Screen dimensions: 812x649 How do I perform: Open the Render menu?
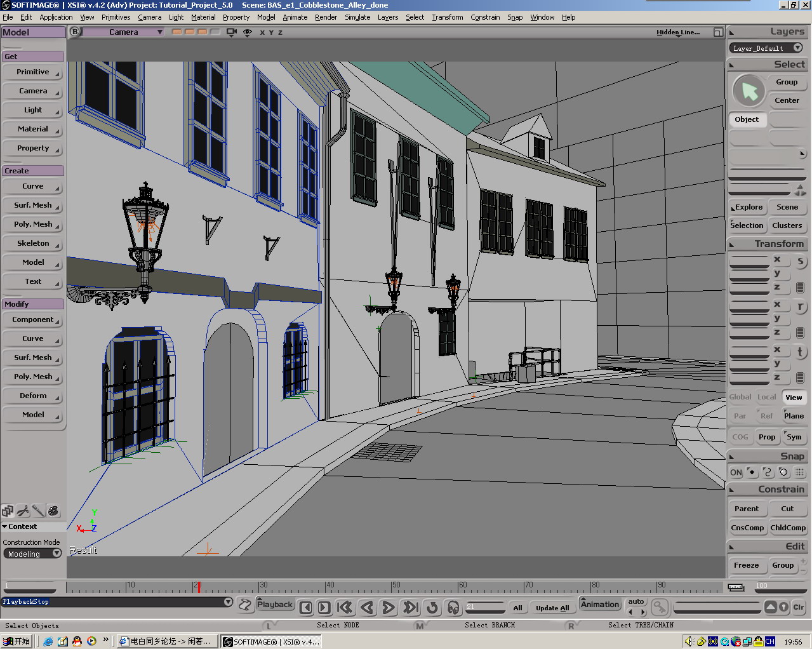coord(326,17)
